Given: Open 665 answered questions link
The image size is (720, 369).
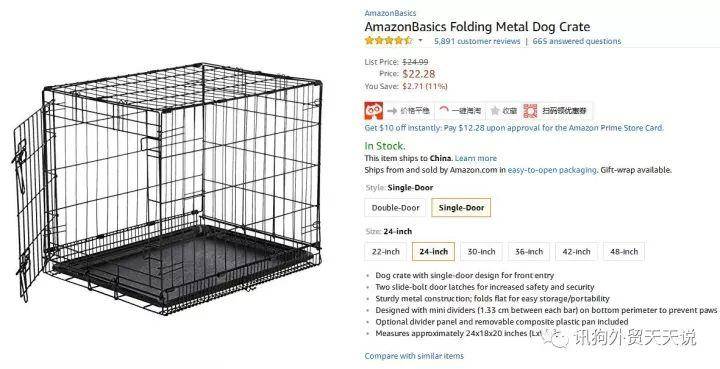Looking at the screenshot, I should coord(577,41).
